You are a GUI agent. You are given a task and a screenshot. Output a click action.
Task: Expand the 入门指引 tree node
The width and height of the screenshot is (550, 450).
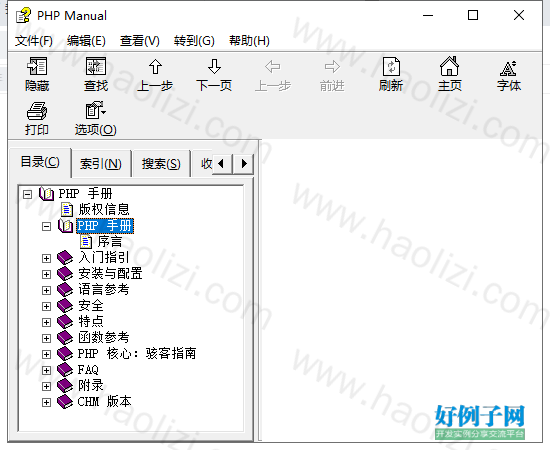pos(46,258)
